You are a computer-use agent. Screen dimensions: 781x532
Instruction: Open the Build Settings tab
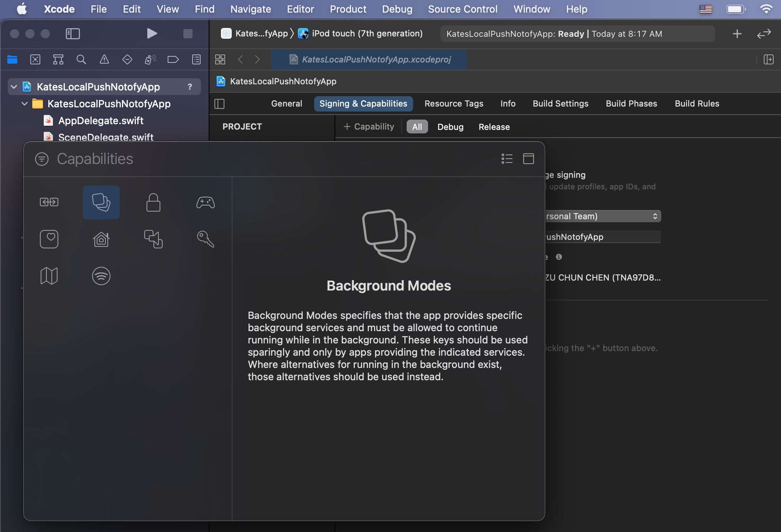560,104
